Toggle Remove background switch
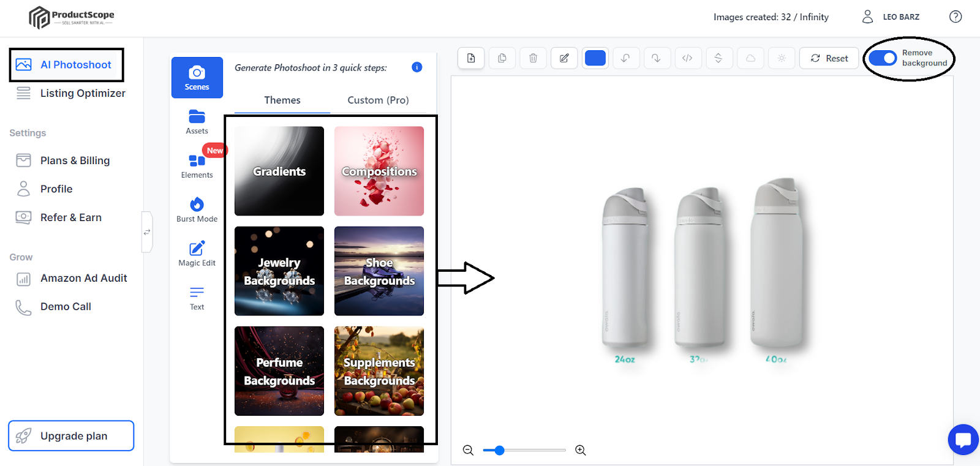The height and width of the screenshot is (466, 980). pyautogui.click(x=883, y=58)
